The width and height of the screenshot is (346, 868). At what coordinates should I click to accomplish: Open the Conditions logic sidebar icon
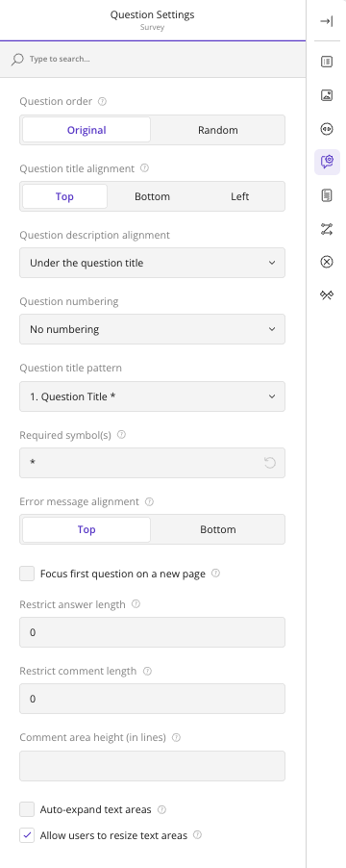327,229
